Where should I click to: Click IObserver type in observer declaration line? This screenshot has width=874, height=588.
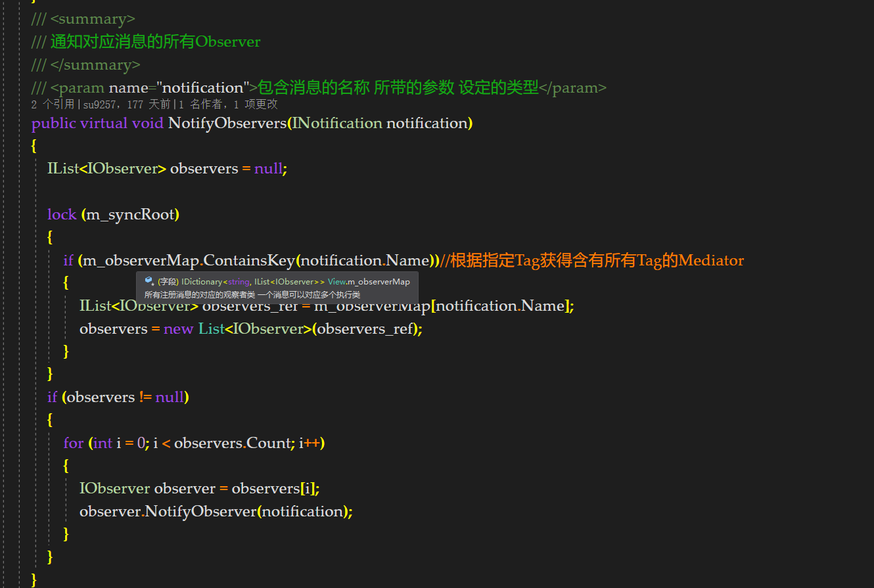[114, 488]
